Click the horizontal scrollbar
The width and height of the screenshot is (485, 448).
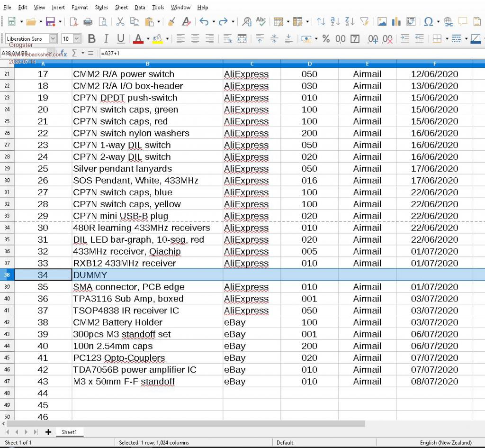186,423
